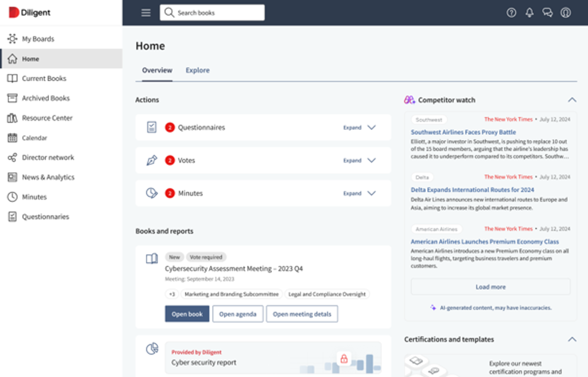Click Expand link for Minutes
Viewport: 588px width, 377px height.
coord(352,193)
